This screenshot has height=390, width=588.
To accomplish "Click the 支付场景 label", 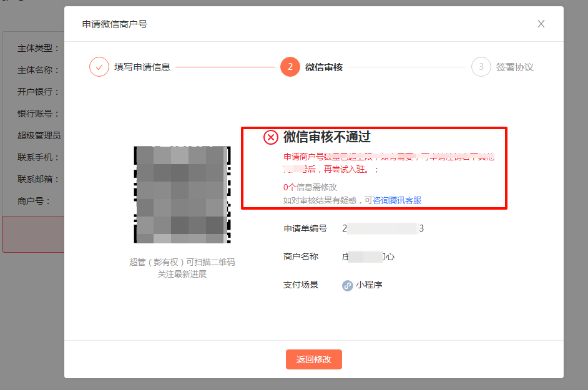I will click(x=301, y=285).
